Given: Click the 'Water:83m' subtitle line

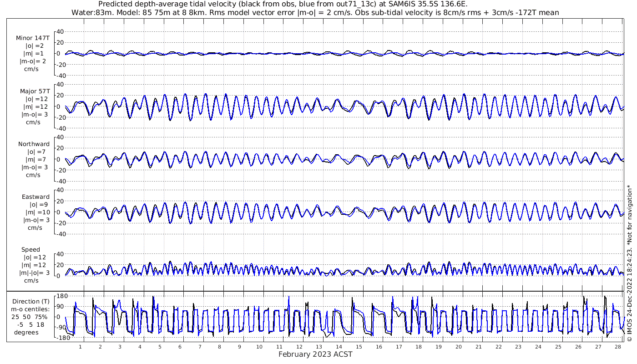Looking at the screenshot, I should pyautogui.click(x=315, y=12).
